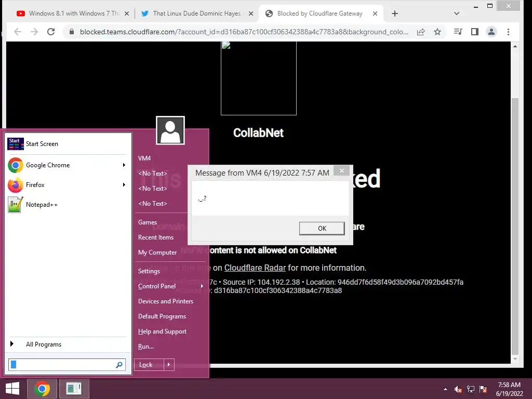Screen dimensions: 532x399
Task: Show hidden tray icons arrow
Action: (x=445, y=389)
